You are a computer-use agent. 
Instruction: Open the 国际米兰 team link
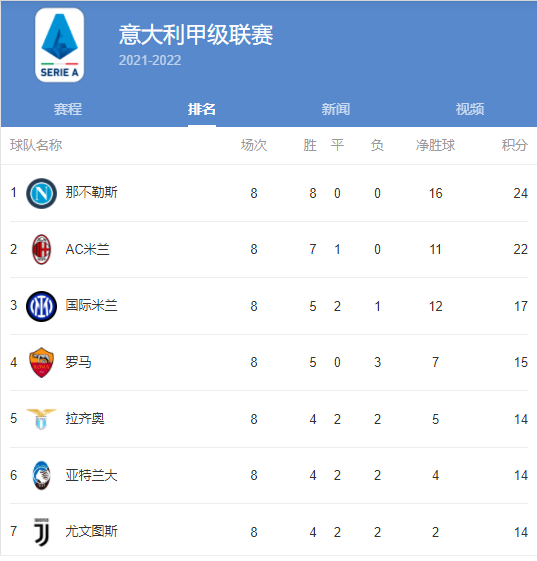[x=91, y=306]
